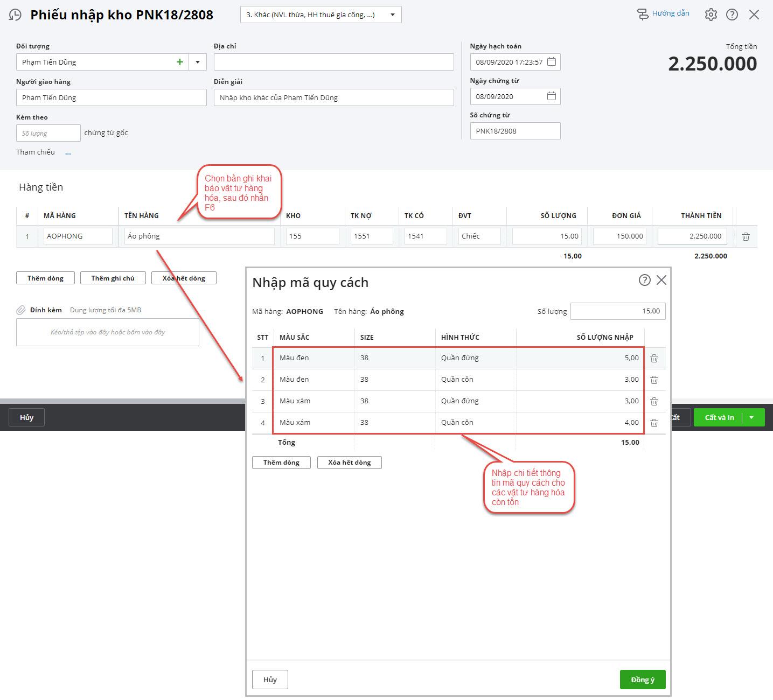The image size is (773, 700).
Task: Click green plus to add new Đối tượng
Action: click(180, 62)
